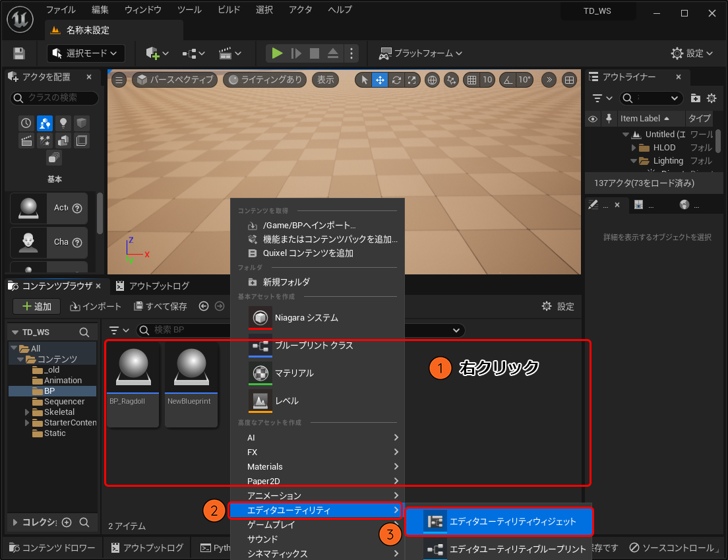Screen dimensions: 728x560
Task: Open the プラットフォーム dropdown menu
Action: (x=421, y=53)
